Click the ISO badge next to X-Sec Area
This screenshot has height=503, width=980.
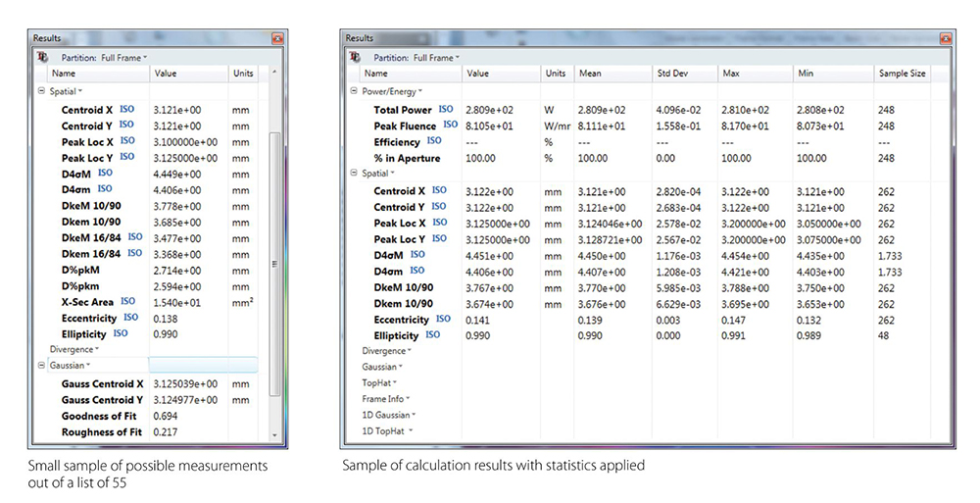[x=128, y=302]
